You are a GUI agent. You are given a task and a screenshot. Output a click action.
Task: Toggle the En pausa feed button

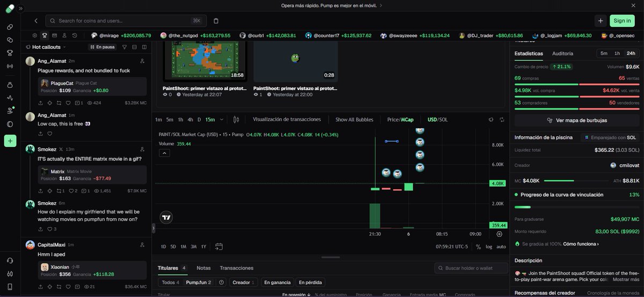coord(103,47)
